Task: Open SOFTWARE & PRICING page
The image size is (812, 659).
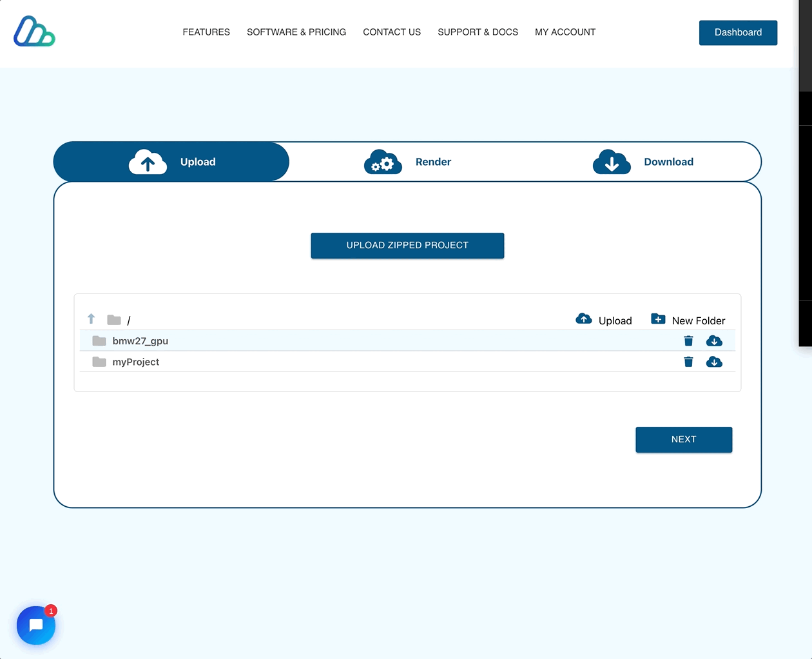Action: click(x=296, y=32)
